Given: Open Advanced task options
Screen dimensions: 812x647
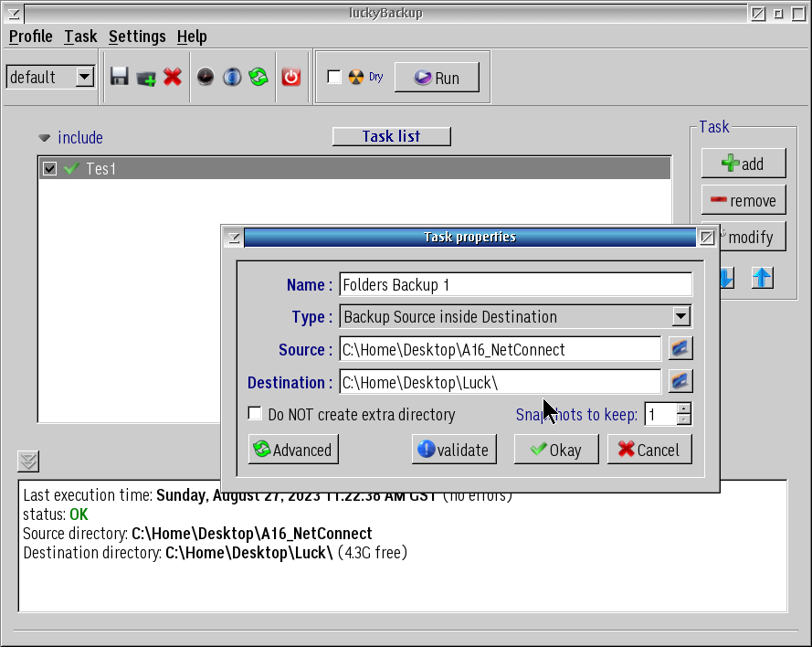Looking at the screenshot, I should 293,449.
